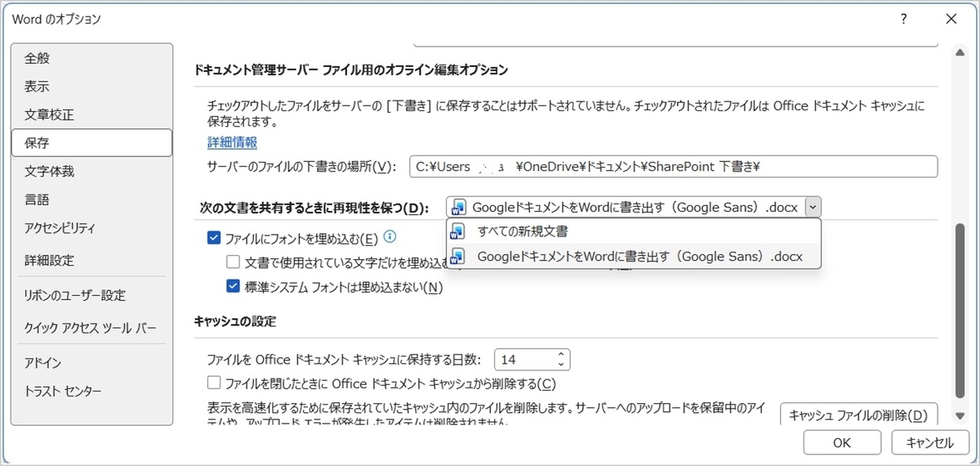
Task: Switch to 詳細設定 page
Action: pos(91,261)
